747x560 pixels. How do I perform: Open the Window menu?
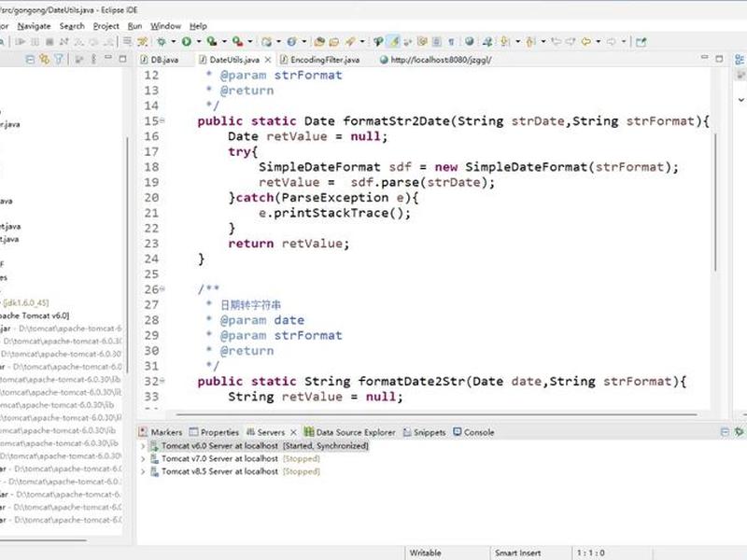pos(165,26)
